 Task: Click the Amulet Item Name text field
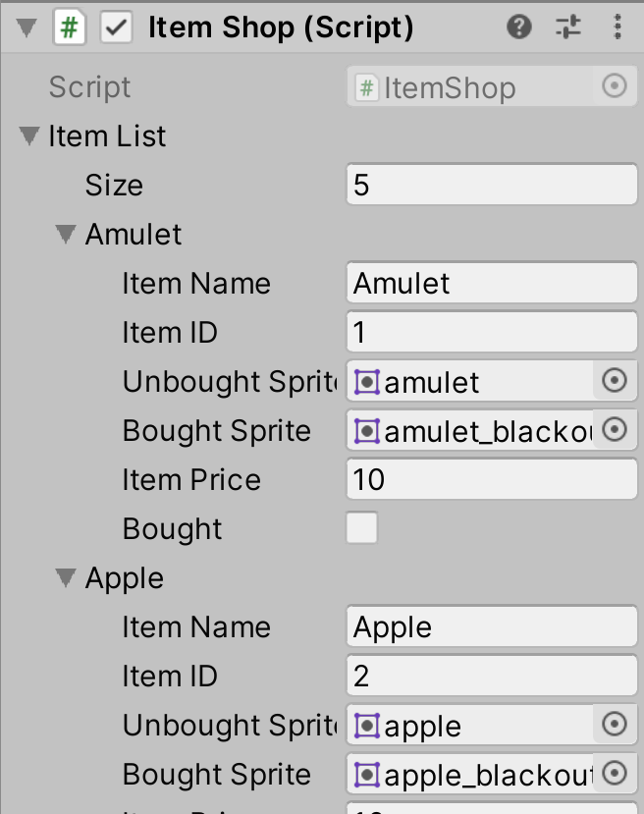click(492, 283)
